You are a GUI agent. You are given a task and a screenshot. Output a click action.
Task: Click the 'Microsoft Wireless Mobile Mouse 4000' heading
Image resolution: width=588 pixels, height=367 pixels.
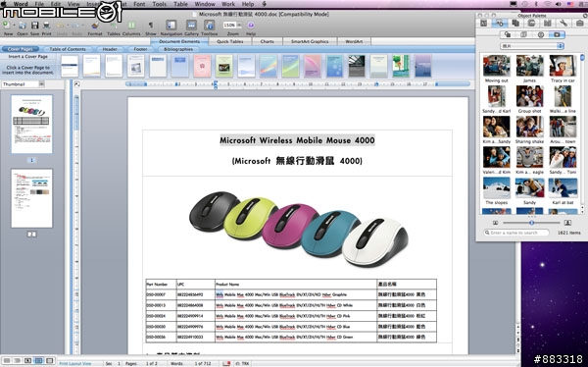(297, 140)
